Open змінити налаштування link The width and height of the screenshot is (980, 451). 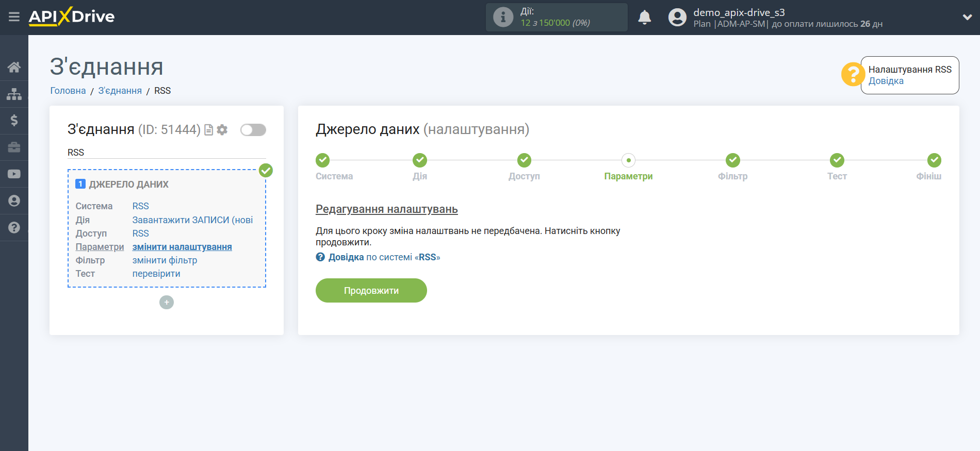coord(182,247)
